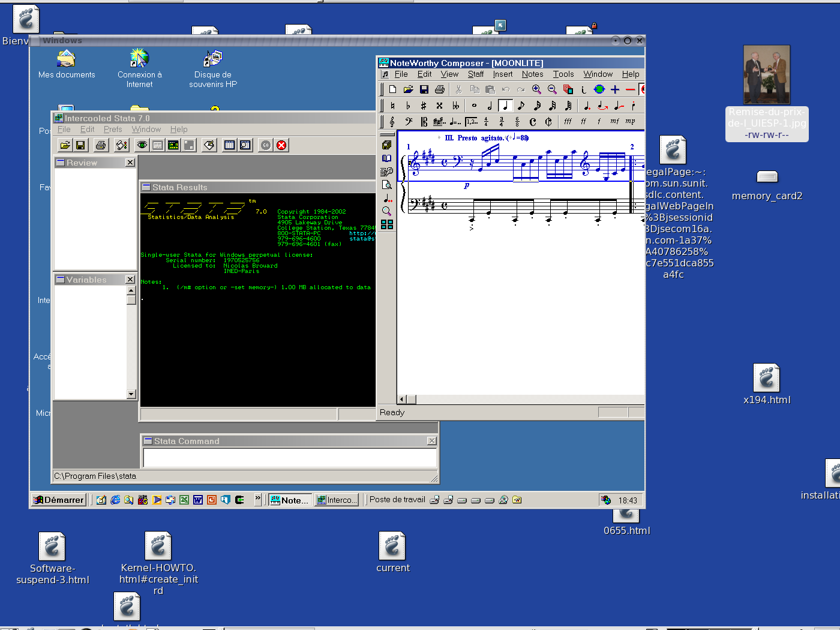840x630 pixels.
Task: Select the natural accidental tool
Action: [392, 106]
